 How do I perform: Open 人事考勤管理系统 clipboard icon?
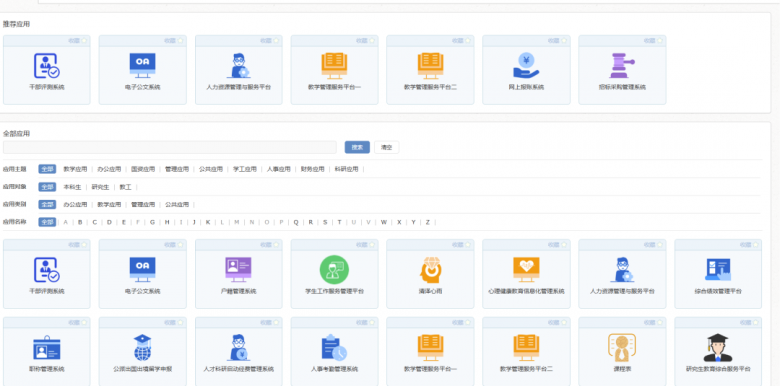334,347
